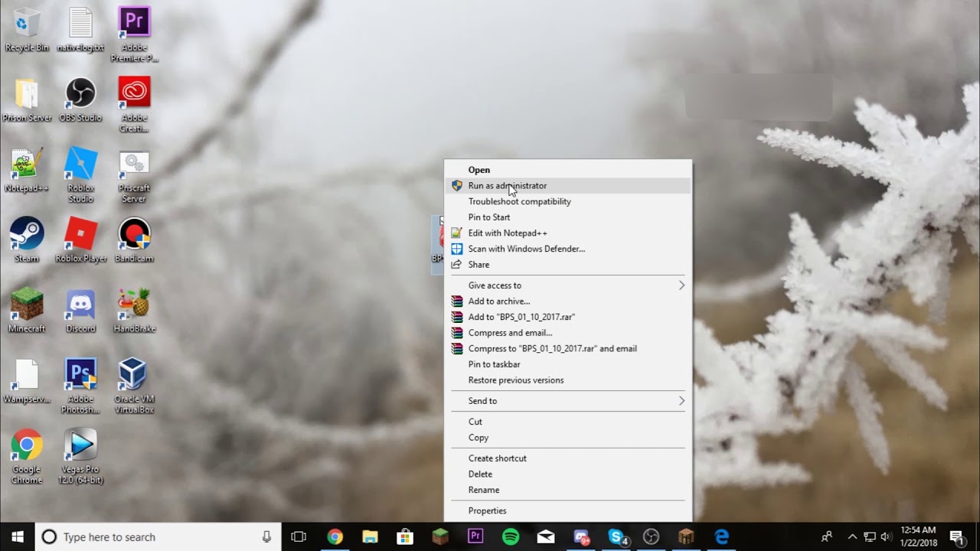Select the Priscraft Server desktop icon

(x=134, y=175)
